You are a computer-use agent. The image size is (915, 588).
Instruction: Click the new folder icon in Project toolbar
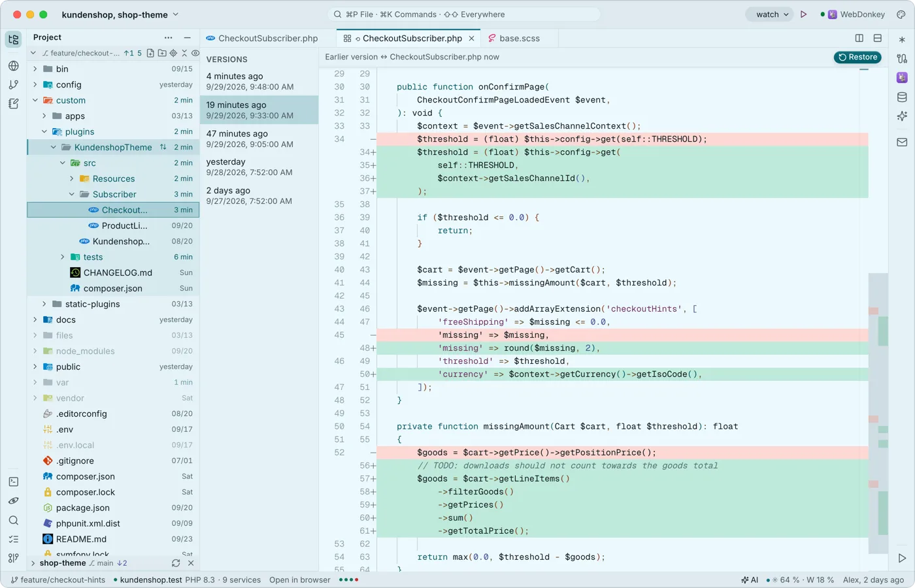pyautogui.click(x=162, y=53)
